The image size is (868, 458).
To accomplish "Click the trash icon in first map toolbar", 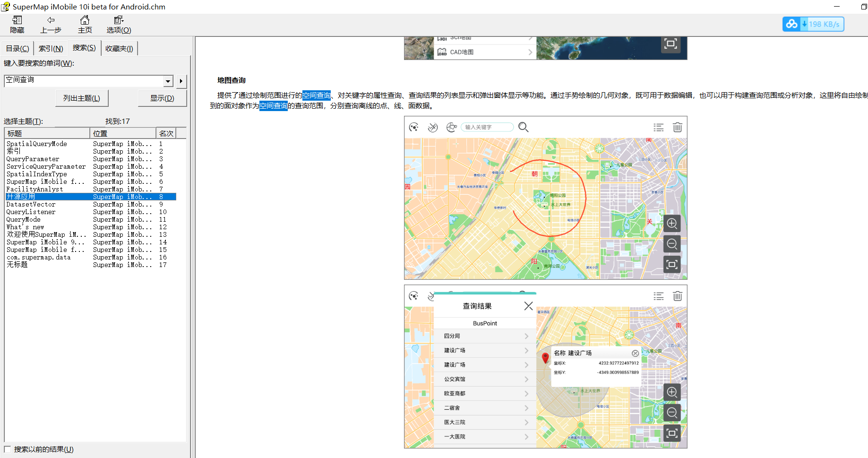I will click(x=678, y=127).
